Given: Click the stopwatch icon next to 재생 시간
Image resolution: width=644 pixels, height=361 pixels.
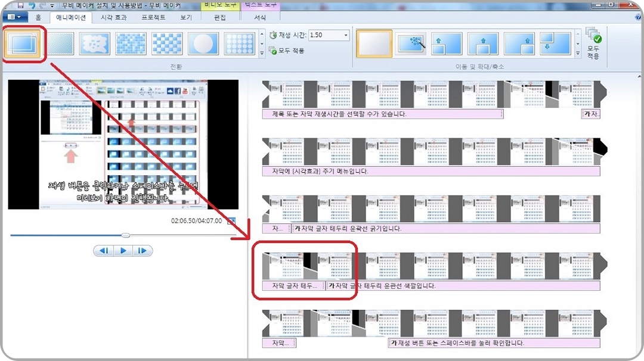Looking at the screenshot, I should pyautogui.click(x=273, y=35).
